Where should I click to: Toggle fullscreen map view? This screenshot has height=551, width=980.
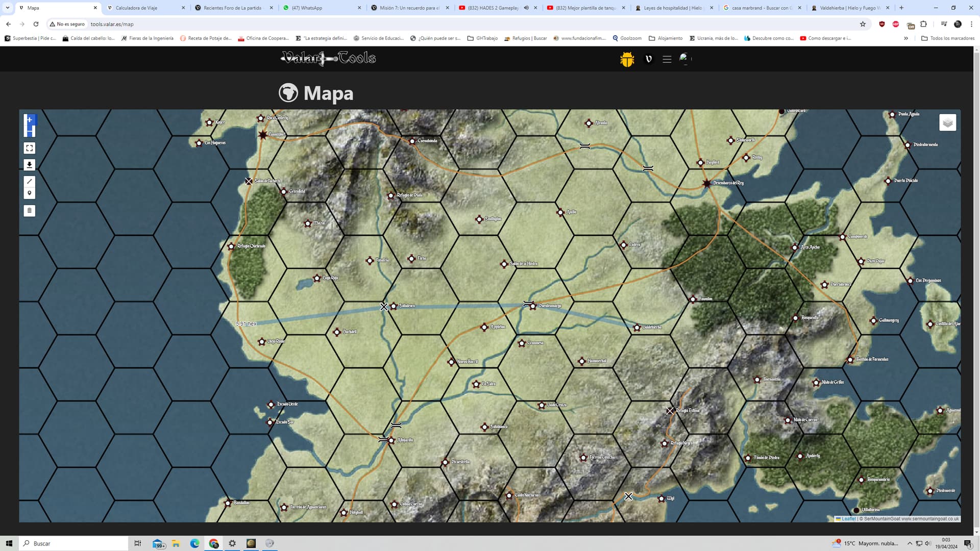click(30, 148)
